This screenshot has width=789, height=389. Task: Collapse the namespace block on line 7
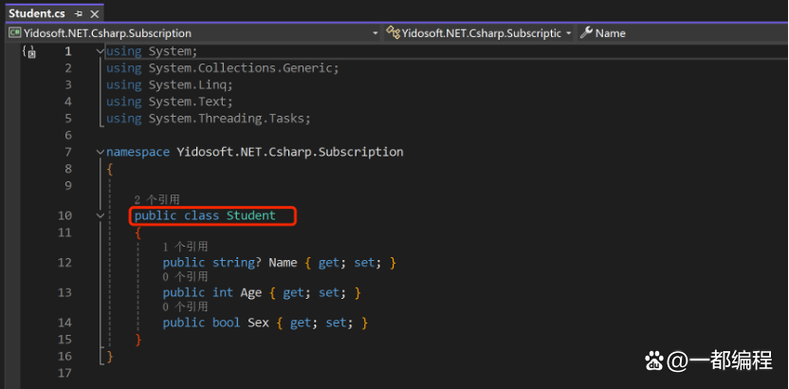[101, 152]
